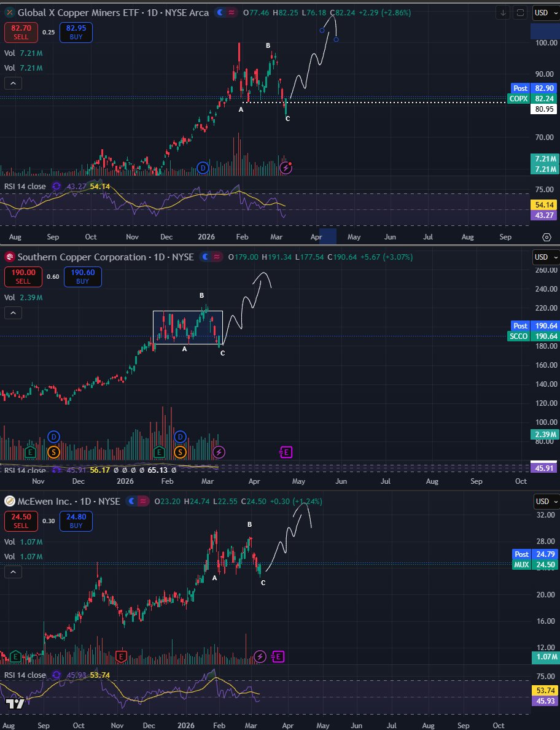Click the highlighted Apr date on COPX time axis
Viewport: 560px width, 730px height.
(x=328, y=236)
